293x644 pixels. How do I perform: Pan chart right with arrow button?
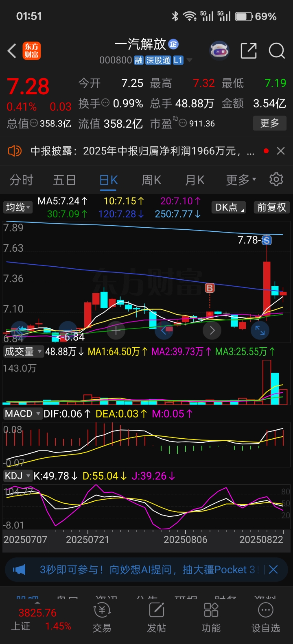[212, 331]
